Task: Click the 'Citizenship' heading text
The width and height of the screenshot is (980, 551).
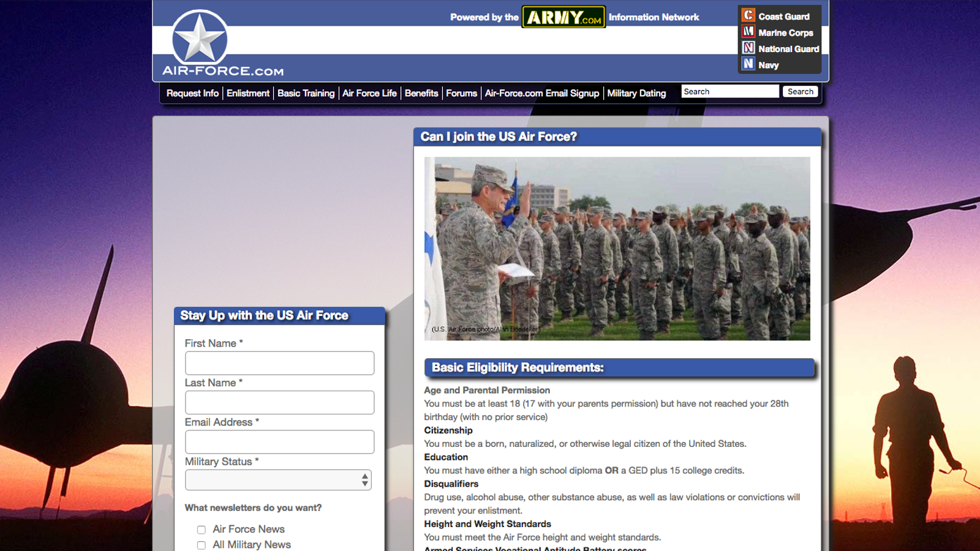Action: [x=448, y=430]
